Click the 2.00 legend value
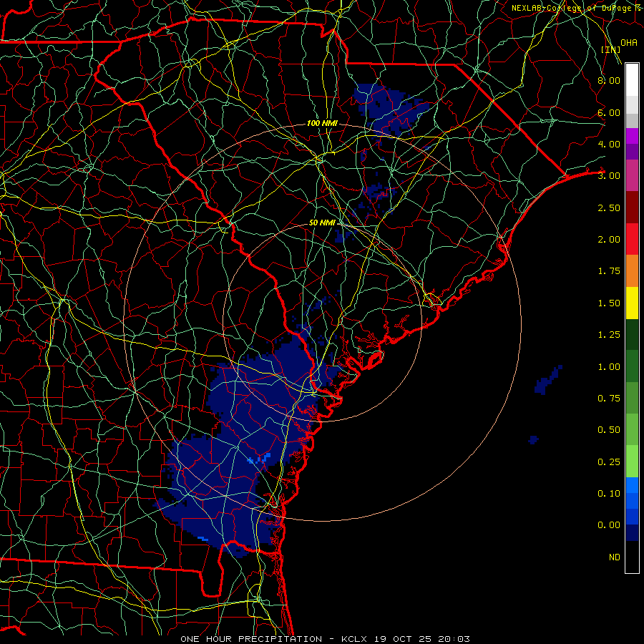Screen dimensions: 644x644 coord(609,240)
